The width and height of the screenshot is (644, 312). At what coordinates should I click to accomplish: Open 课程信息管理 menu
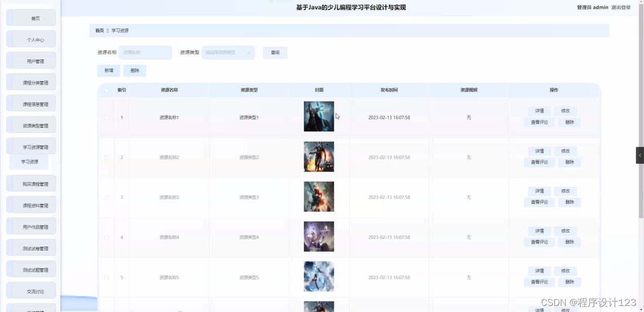(31, 104)
